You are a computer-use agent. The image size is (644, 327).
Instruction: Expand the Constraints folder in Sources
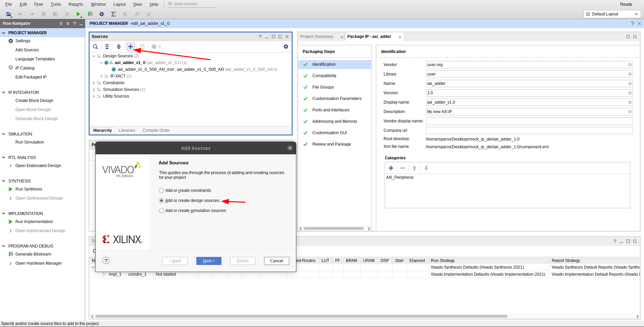pos(94,83)
